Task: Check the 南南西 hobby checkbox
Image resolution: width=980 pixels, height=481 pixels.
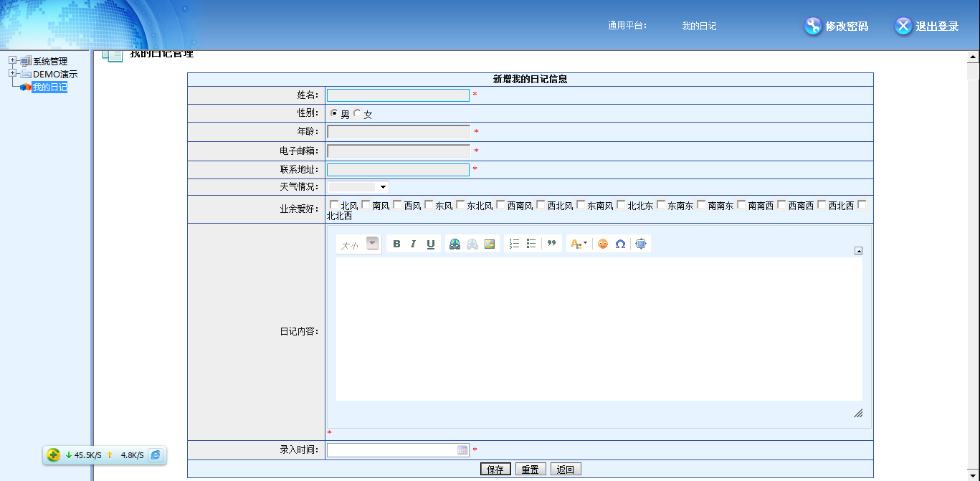Action: pyautogui.click(x=741, y=204)
